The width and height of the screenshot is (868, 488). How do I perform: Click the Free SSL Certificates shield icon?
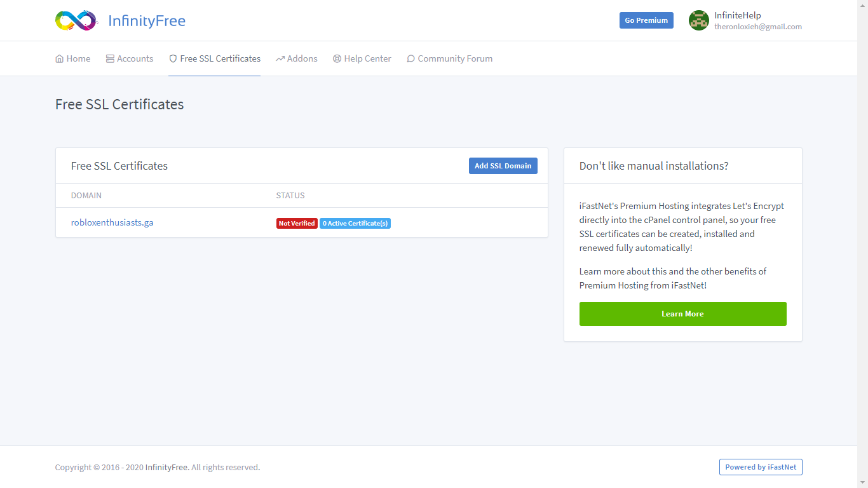coord(173,58)
